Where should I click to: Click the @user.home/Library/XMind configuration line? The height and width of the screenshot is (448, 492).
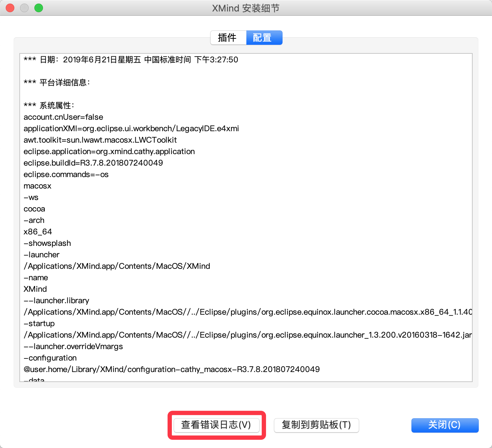point(172,370)
